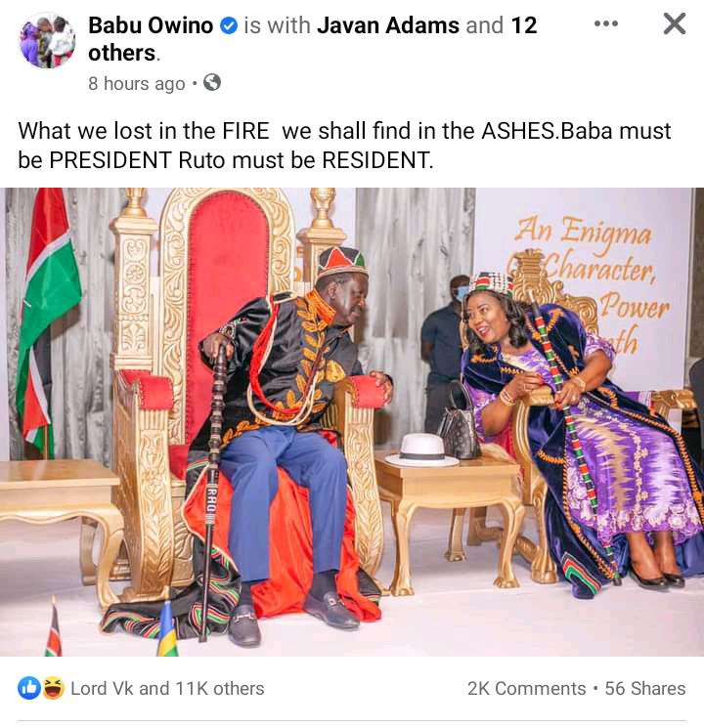Click the Babu Owino name link
The image size is (704, 728).
tap(151, 25)
